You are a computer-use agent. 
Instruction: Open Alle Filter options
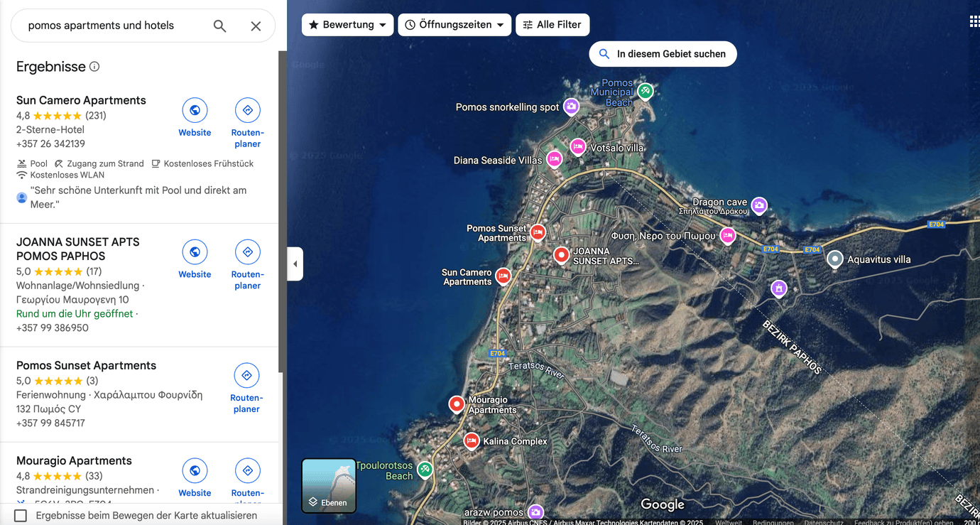click(552, 25)
